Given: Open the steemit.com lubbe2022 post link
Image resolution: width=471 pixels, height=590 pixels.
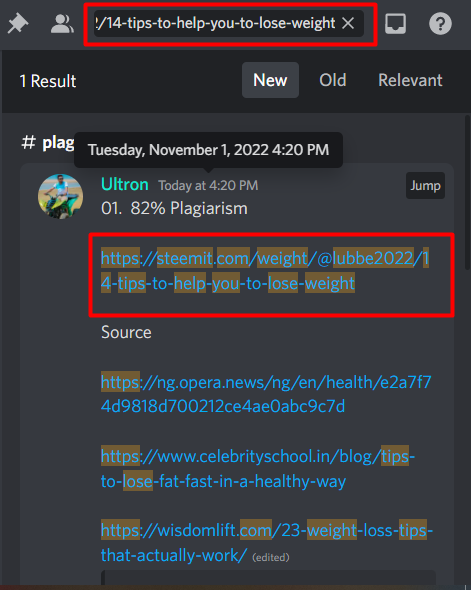Looking at the screenshot, I should pos(265,271).
